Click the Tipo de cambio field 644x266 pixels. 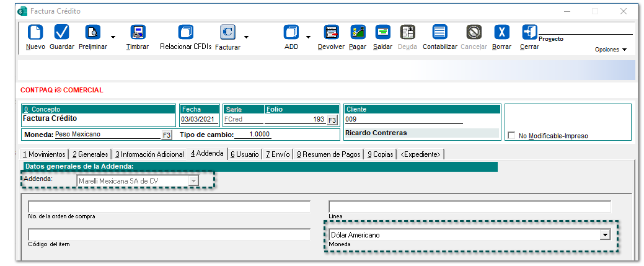coord(254,135)
